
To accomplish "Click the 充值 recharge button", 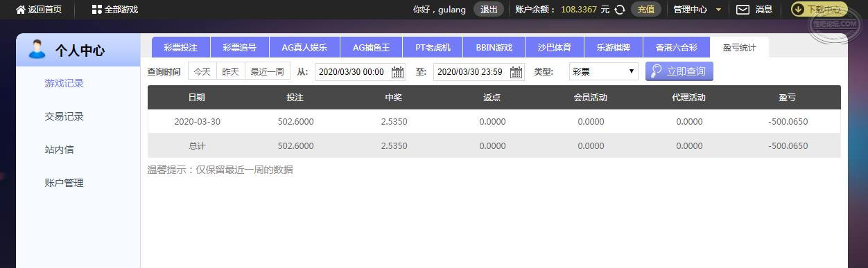I will [645, 10].
